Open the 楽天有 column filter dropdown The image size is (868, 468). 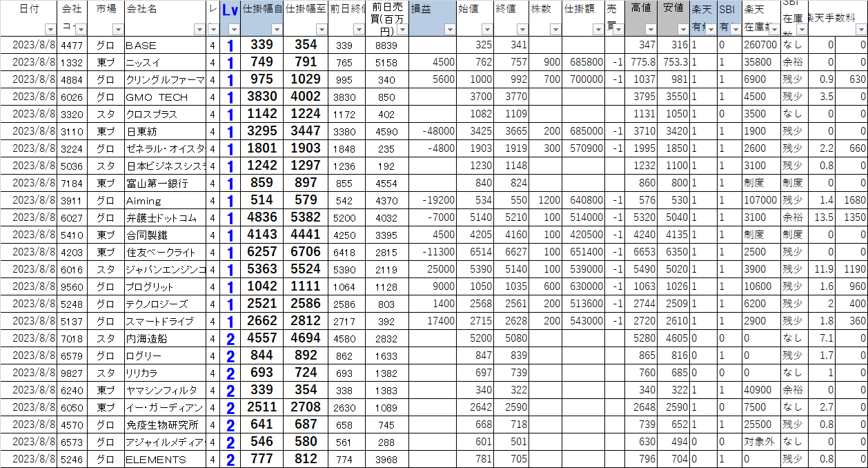pos(710,29)
